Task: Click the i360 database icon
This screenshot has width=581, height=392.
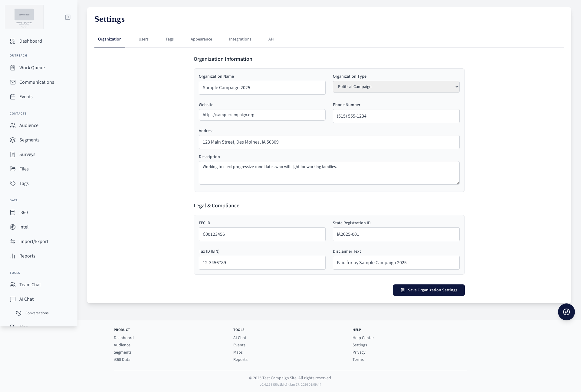Action: tap(13, 212)
